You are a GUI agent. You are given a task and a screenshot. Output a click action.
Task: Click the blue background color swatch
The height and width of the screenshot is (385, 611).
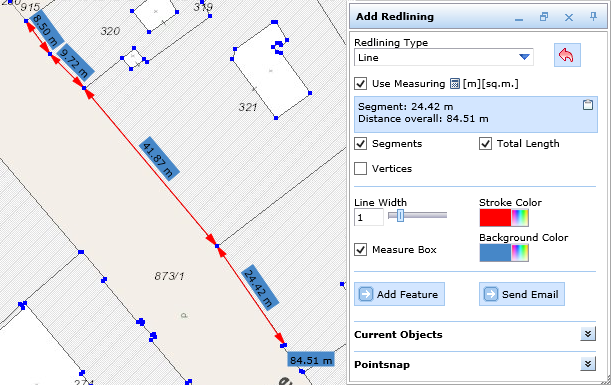(x=495, y=253)
